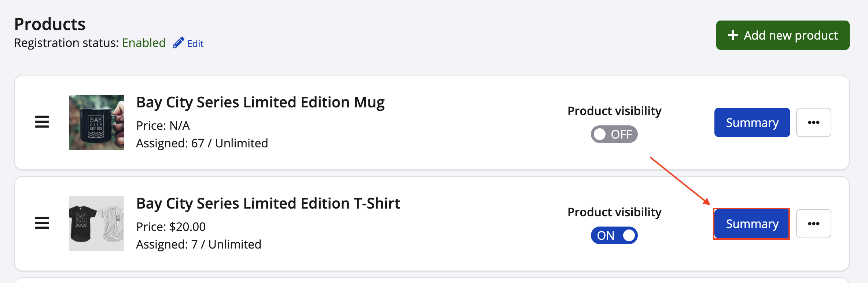The image size is (868, 283).
Task: Open the three-dot menu for the Mug
Action: click(813, 122)
